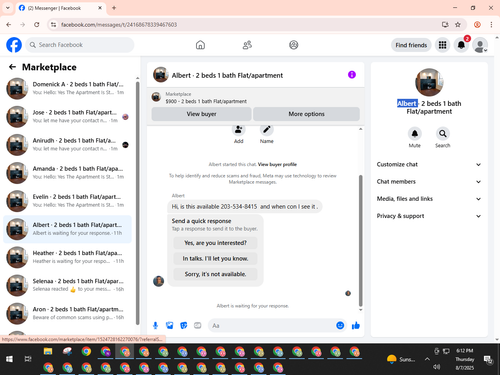Open Chrome three-dot menu

click(x=491, y=24)
